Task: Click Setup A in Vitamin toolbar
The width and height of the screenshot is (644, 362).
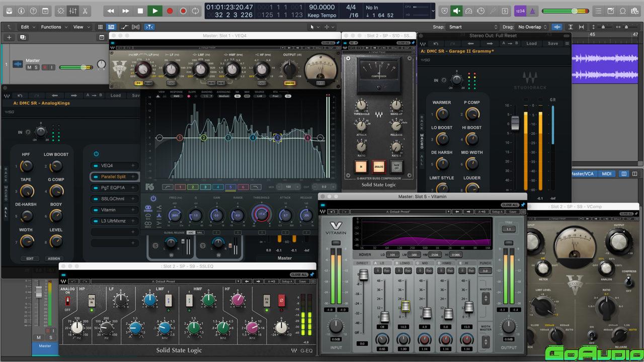Action: [497, 212]
